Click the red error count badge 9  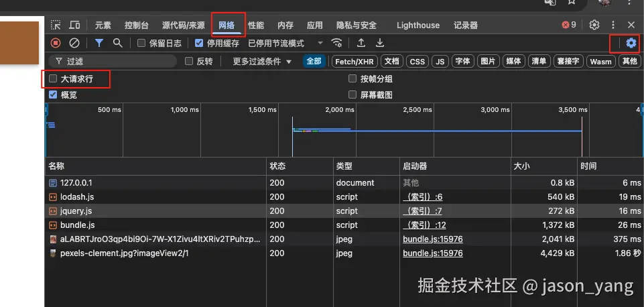point(569,25)
